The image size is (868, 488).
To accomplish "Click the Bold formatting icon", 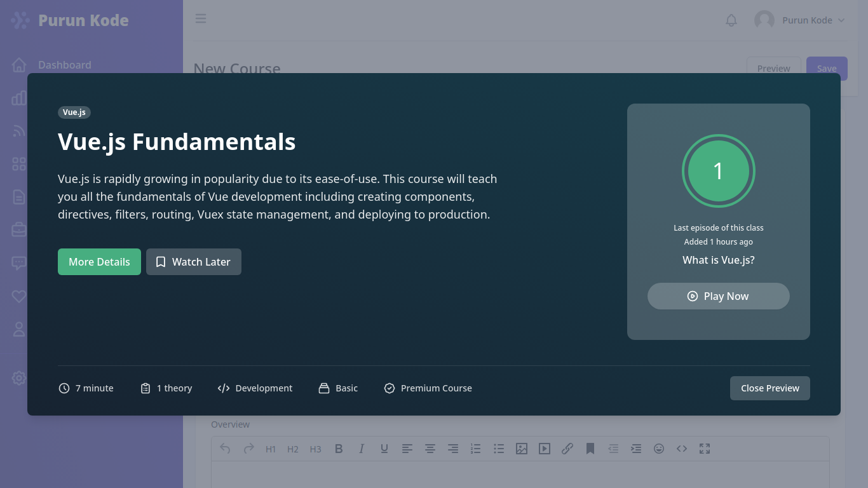I will pyautogui.click(x=339, y=449).
